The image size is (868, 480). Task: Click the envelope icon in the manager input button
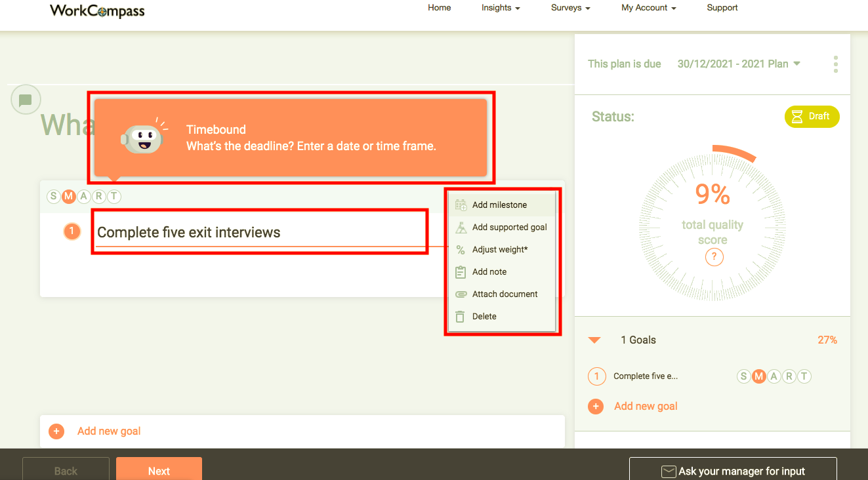668,471
